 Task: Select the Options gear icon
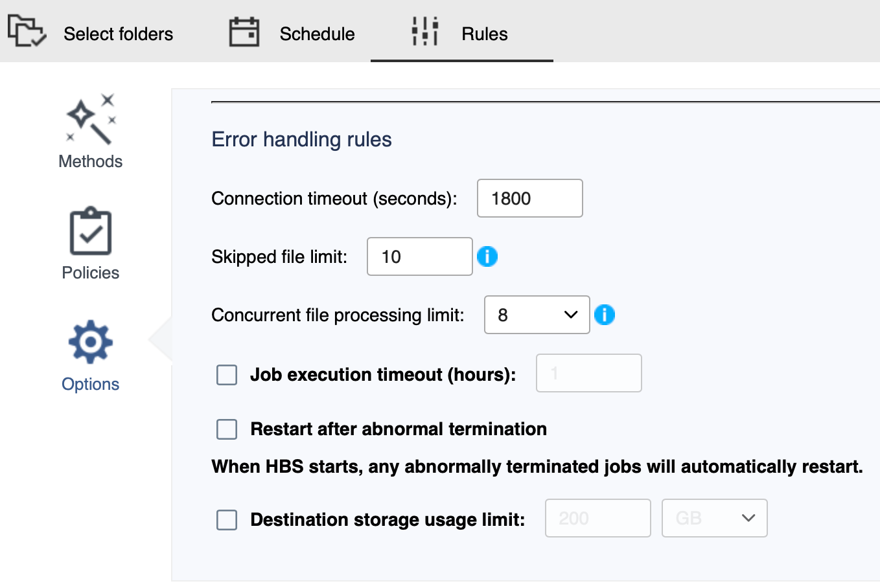(91, 342)
